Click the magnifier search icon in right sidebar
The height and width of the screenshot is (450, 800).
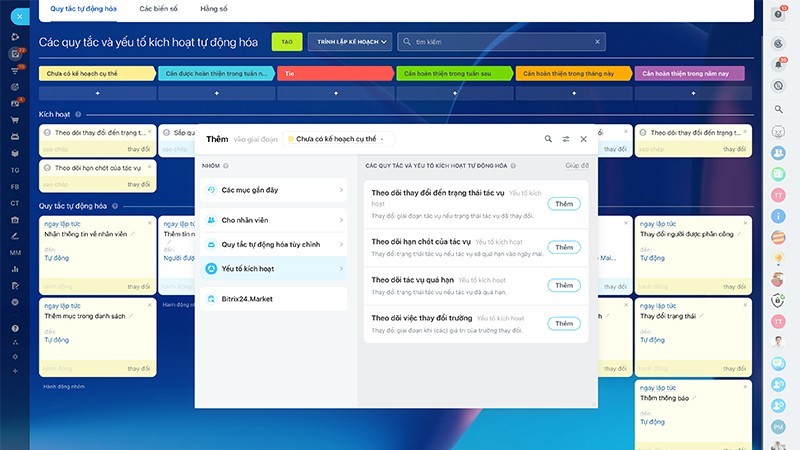pos(778,109)
